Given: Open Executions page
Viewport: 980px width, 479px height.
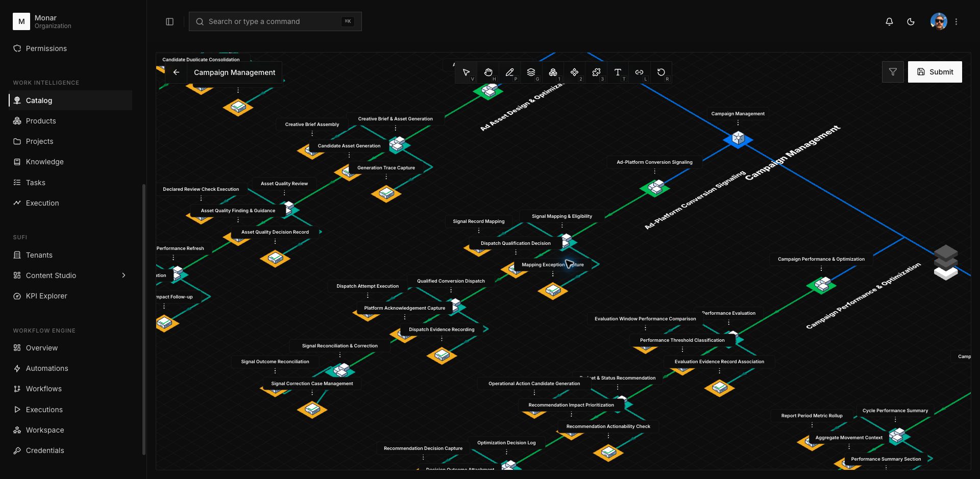Looking at the screenshot, I should [70, 410].
